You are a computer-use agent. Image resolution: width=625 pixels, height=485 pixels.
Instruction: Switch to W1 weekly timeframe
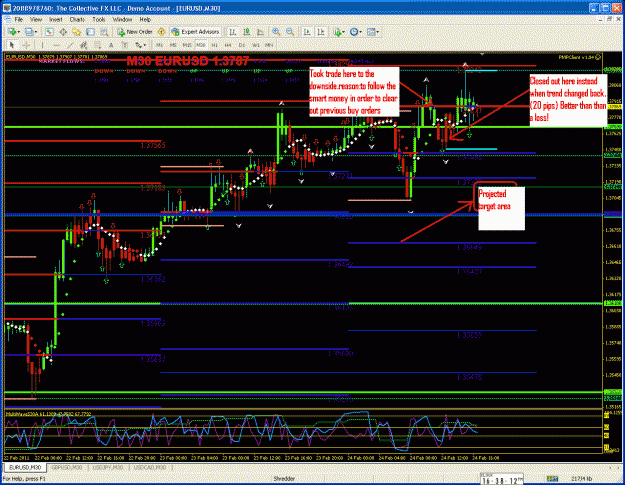(x=256, y=45)
